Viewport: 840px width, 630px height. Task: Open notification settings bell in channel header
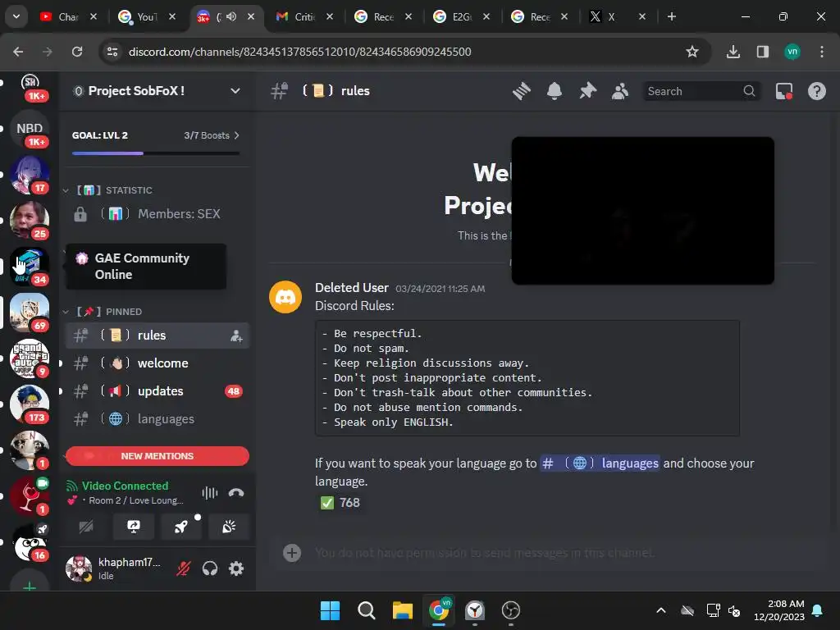click(x=555, y=91)
